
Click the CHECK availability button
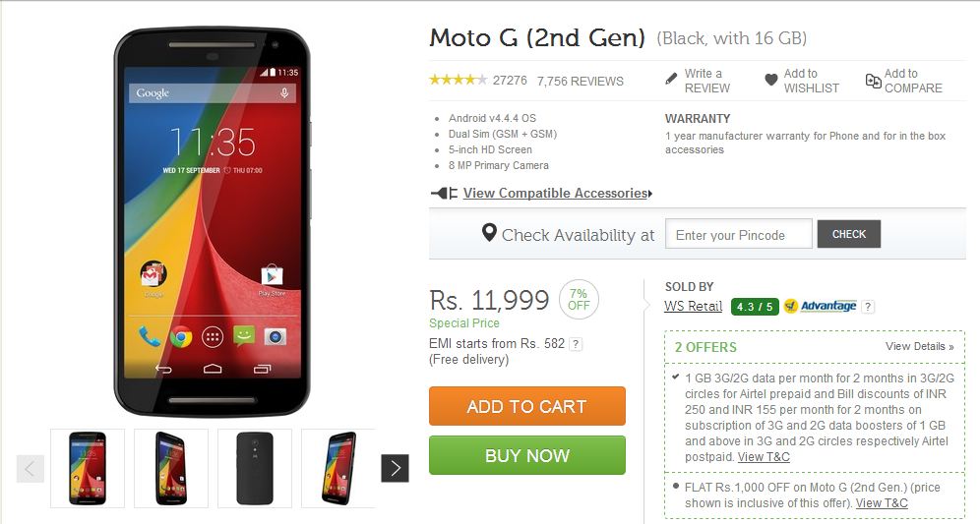click(x=849, y=234)
